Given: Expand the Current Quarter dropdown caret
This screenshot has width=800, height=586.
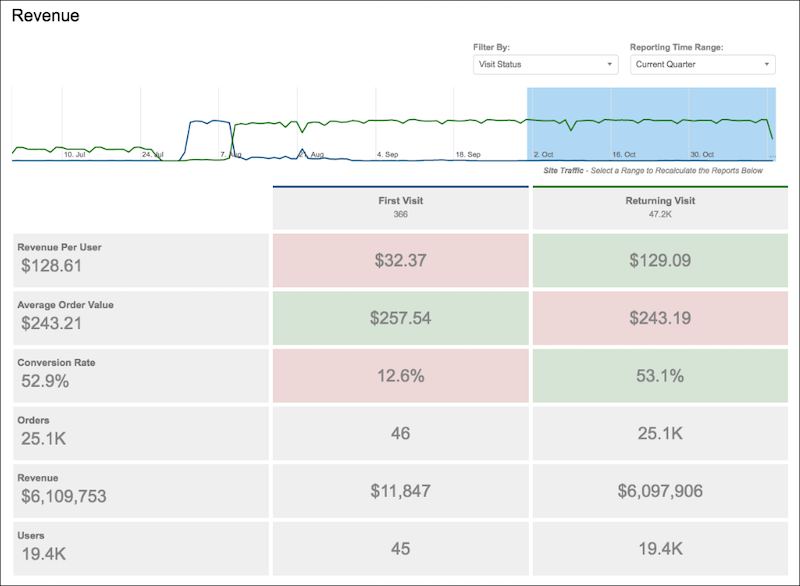Looking at the screenshot, I should click(767, 64).
